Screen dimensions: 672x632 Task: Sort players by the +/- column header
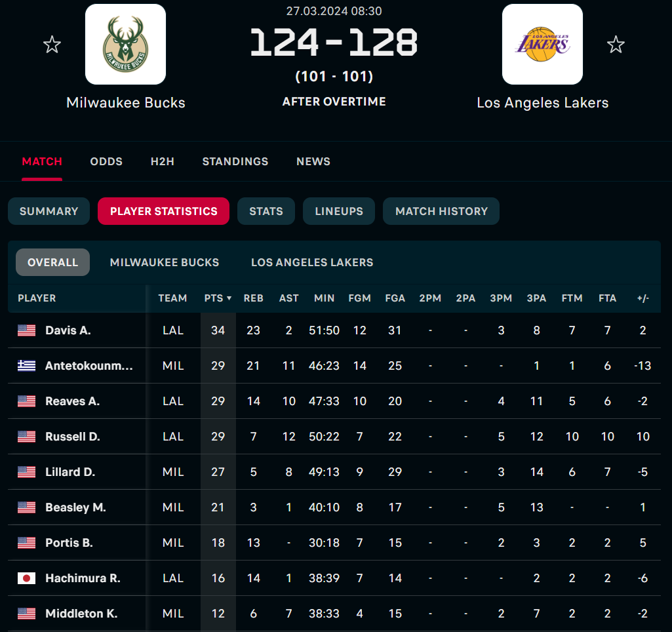coord(642,298)
